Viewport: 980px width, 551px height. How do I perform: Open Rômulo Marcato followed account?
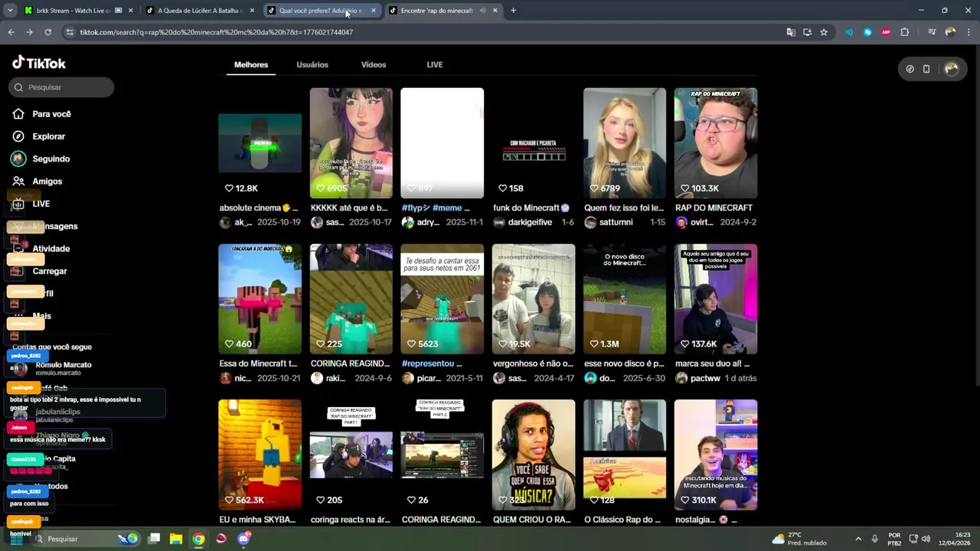54,367
